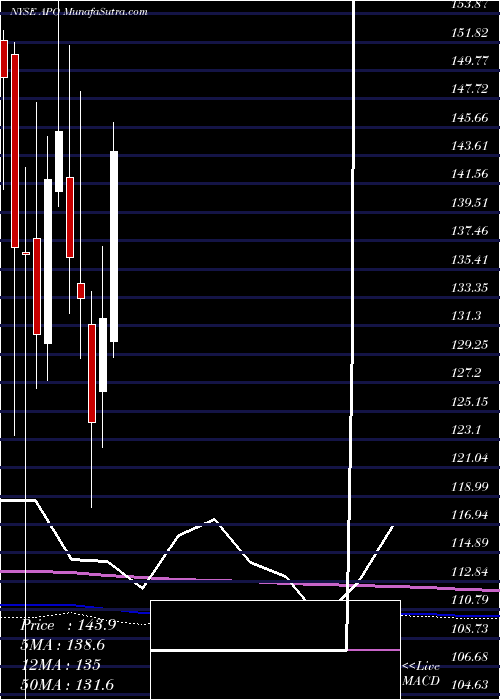Click the 121.04 price axis label
The width and height of the screenshot is (500, 700).
[x=469, y=458]
